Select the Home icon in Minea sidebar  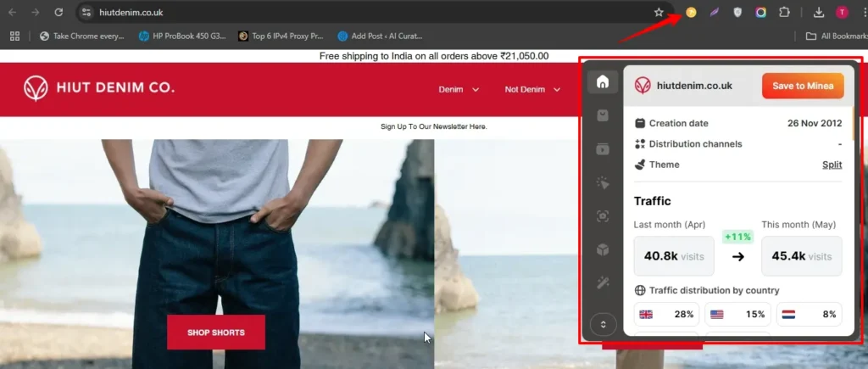coord(603,82)
